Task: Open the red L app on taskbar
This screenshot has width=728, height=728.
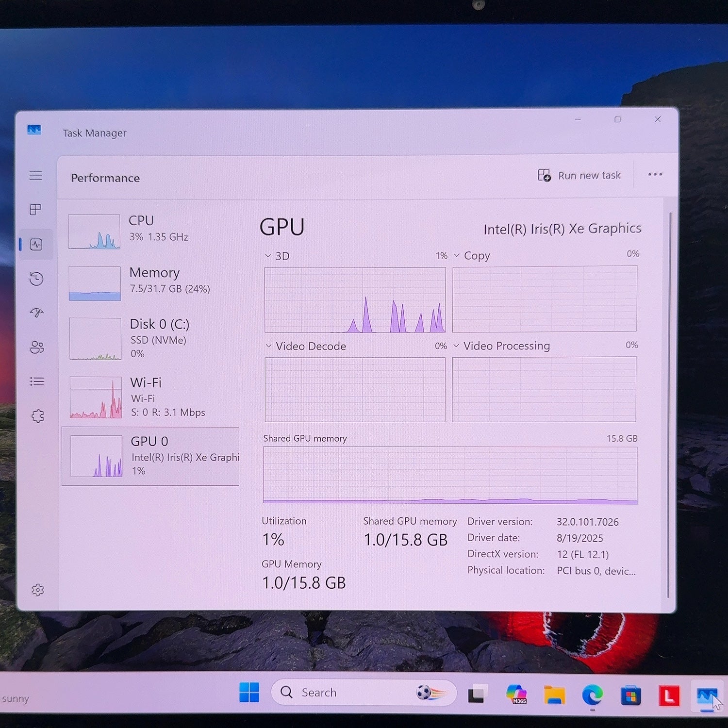Action: pos(669,696)
